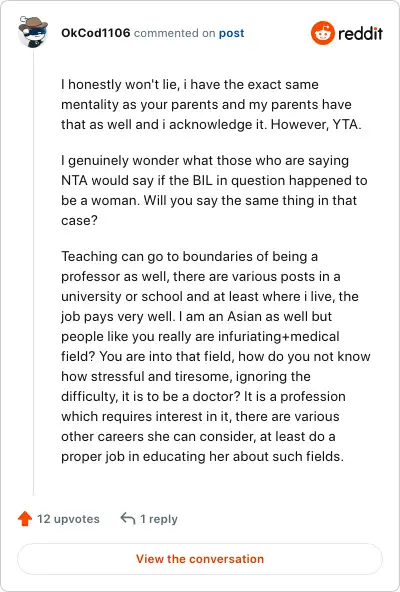Open the OkCod1106 username profile link
Viewport: 400px width, 592px height.
tap(96, 33)
